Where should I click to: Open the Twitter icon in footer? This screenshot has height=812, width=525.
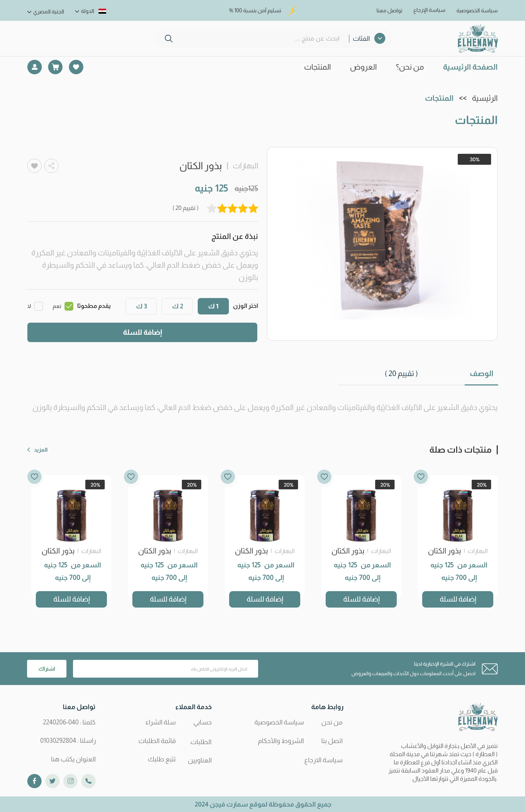(x=52, y=781)
